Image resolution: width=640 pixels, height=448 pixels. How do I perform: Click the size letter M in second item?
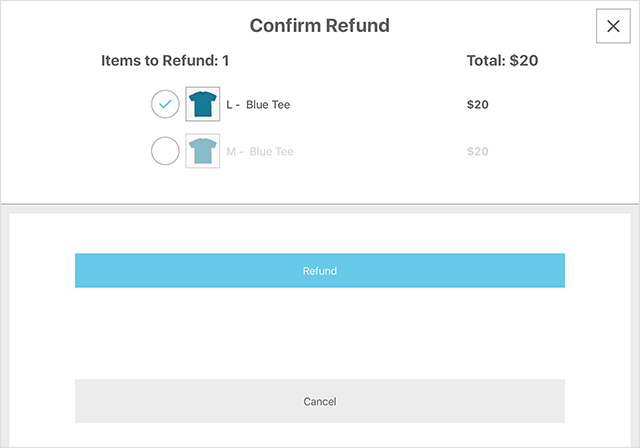pos(231,152)
